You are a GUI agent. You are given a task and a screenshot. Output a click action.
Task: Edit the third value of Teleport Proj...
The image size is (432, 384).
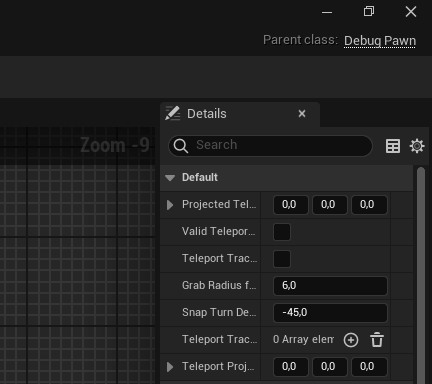(x=369, y=367)
